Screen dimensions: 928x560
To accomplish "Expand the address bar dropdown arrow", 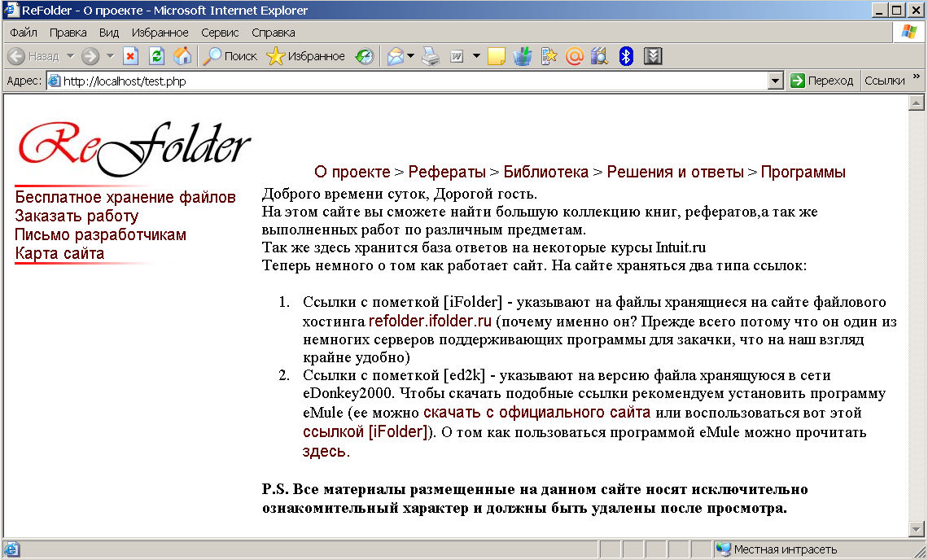I will pyautogui.click(x=775, y=81).
